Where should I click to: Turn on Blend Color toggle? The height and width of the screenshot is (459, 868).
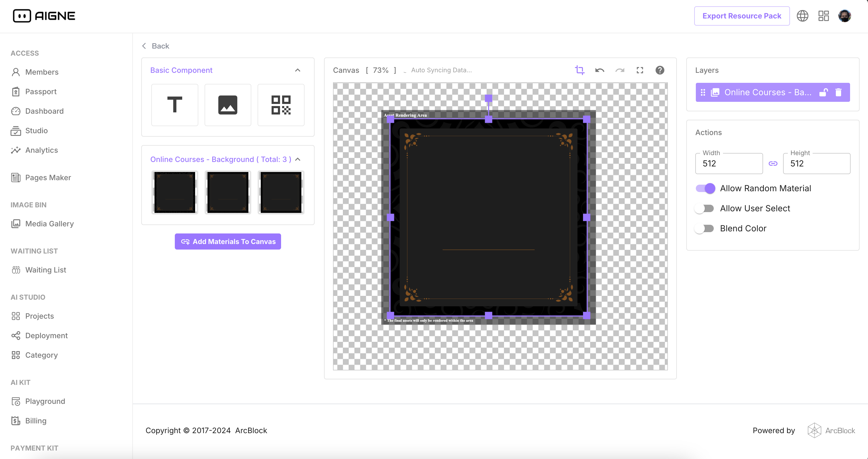tap(705, 228)
